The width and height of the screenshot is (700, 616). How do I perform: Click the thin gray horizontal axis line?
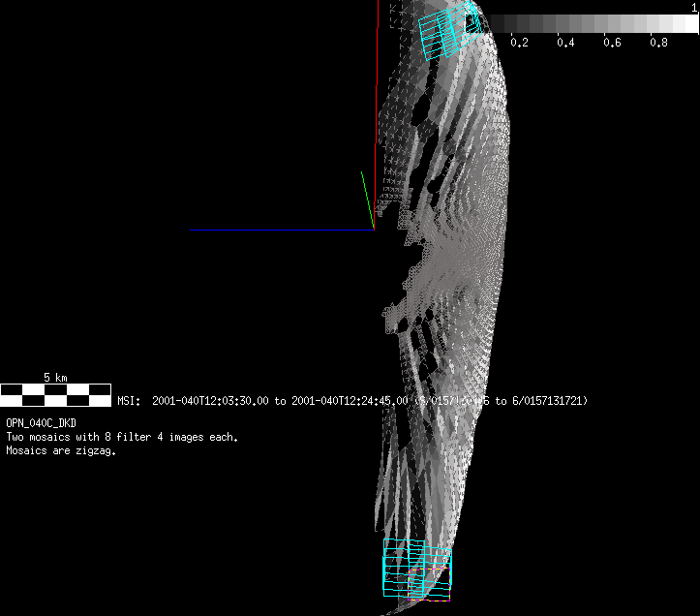pyautogui.click(x=281, y=230)
